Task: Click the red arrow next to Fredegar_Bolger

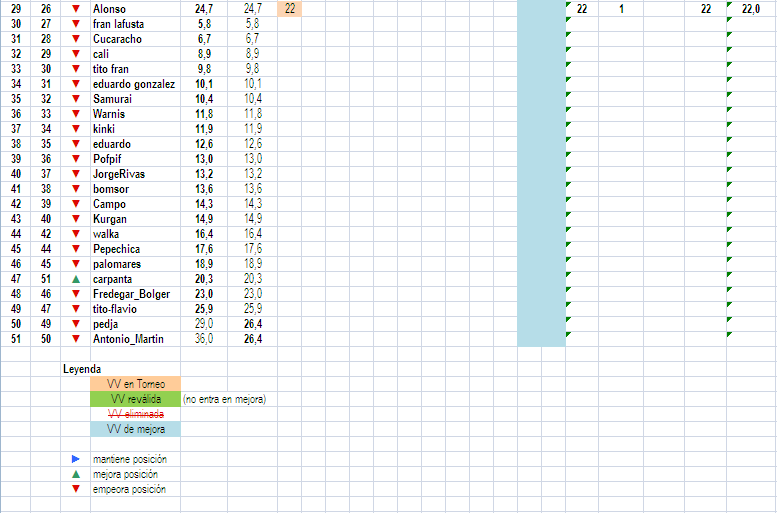Action: [76, 294]
